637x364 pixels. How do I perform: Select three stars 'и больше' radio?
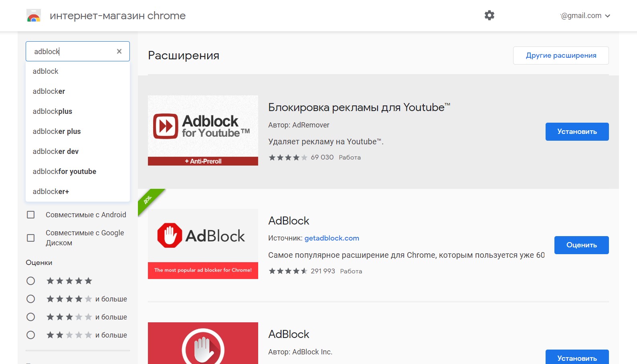pyautogui.click(x=30, y=317)
